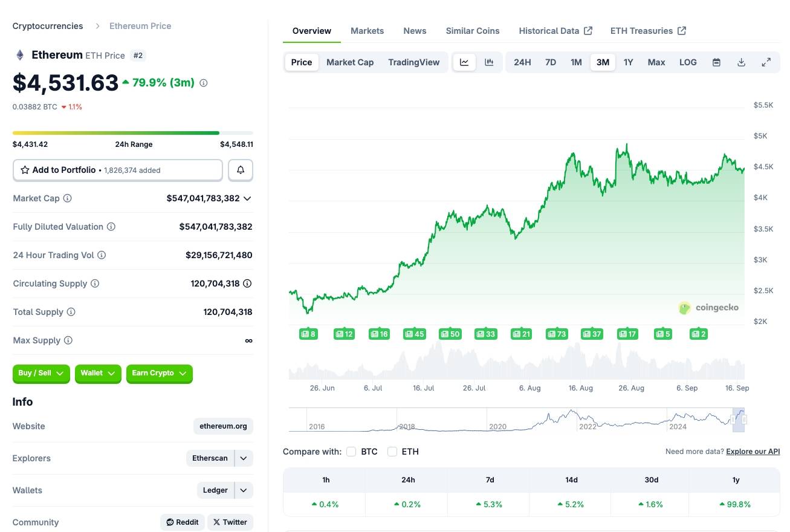Expand the Wallets dropdown arrow next to Ledger
Image resolution: width=790 pixels, height=532 pixels.
(x=243, y=490)
